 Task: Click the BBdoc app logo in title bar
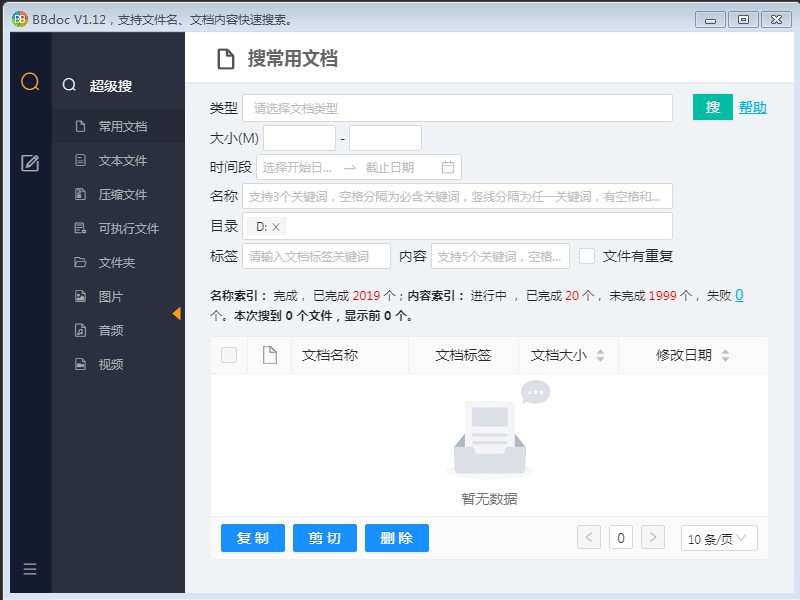[x=19, y=19]
